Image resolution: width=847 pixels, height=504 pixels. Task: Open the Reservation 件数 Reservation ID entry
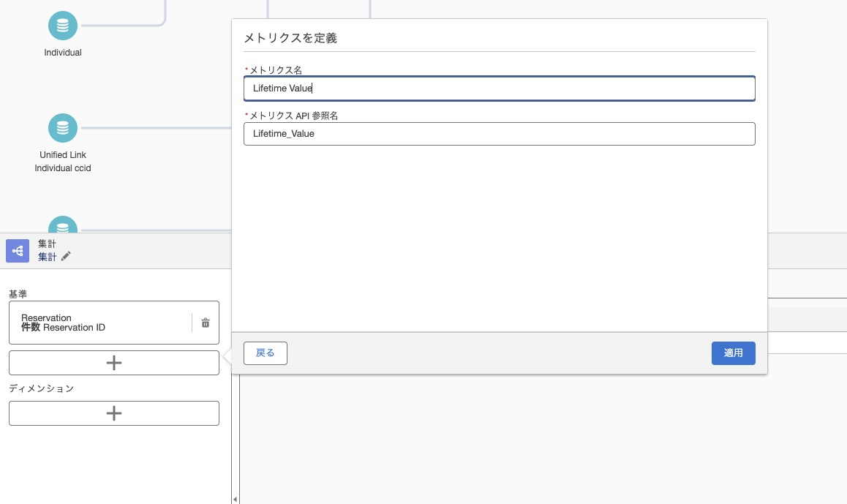pos(100,323)
